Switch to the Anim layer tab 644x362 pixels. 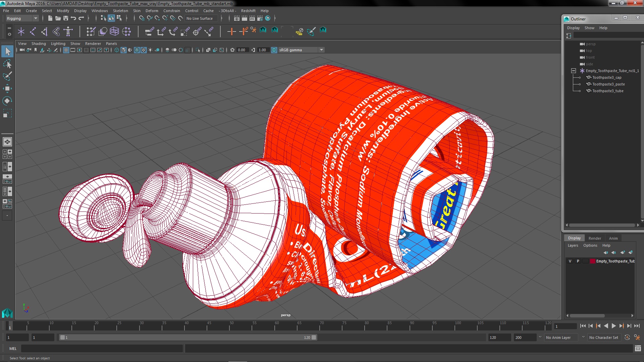(613, 238)
